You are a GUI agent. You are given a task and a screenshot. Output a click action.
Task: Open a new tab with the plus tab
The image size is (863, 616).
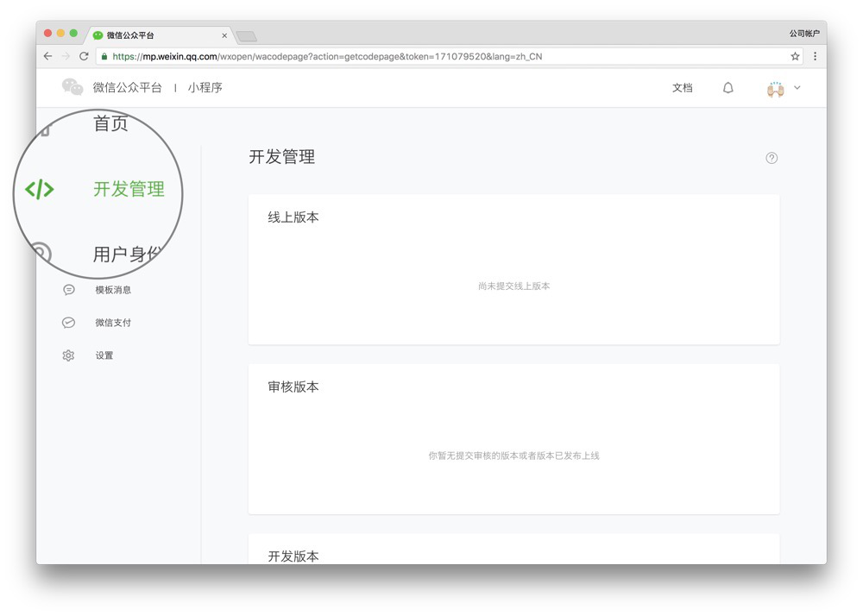coord(246,35)
